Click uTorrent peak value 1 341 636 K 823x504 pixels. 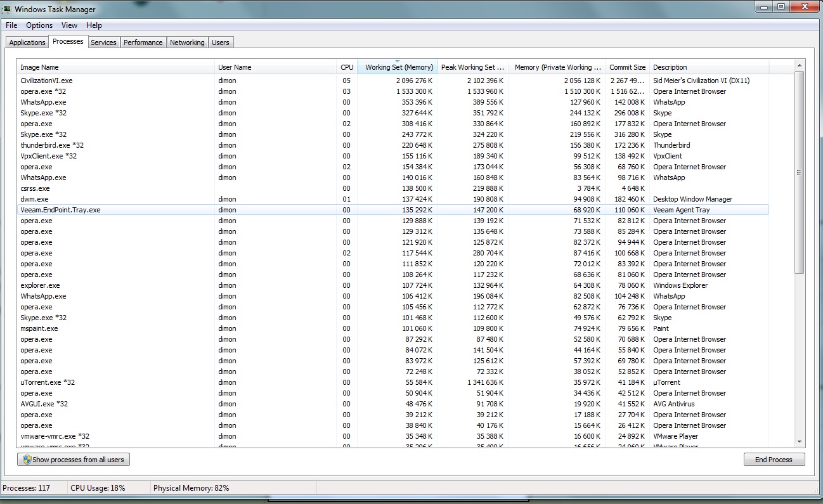point(485,382)
